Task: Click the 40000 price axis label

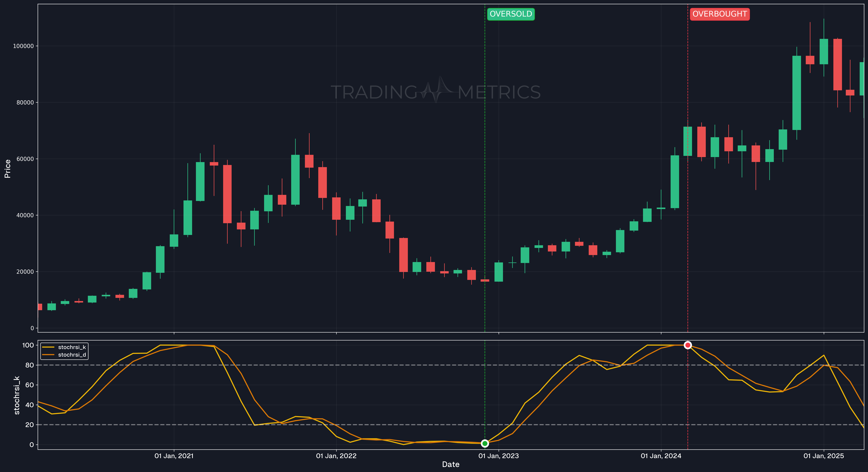Action: coord(25,215)
